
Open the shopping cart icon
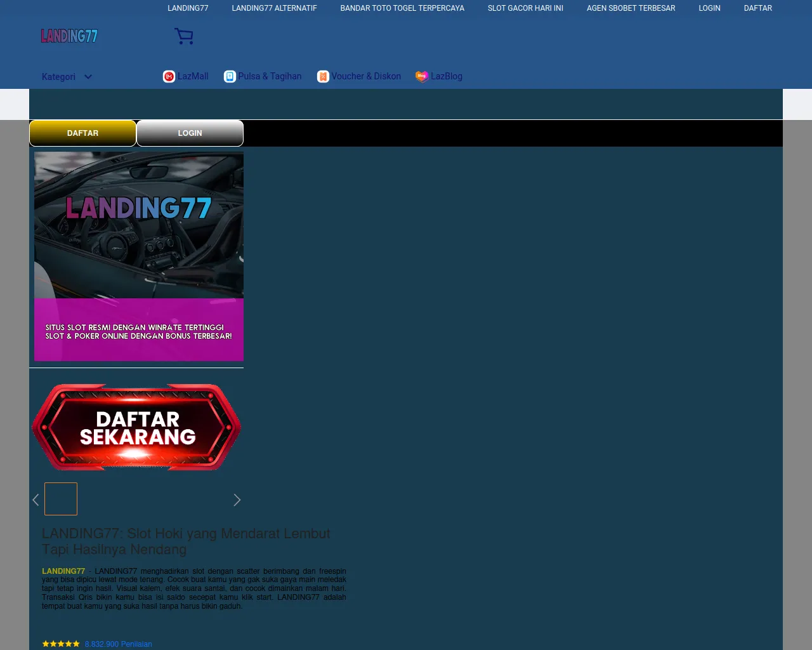184,36
